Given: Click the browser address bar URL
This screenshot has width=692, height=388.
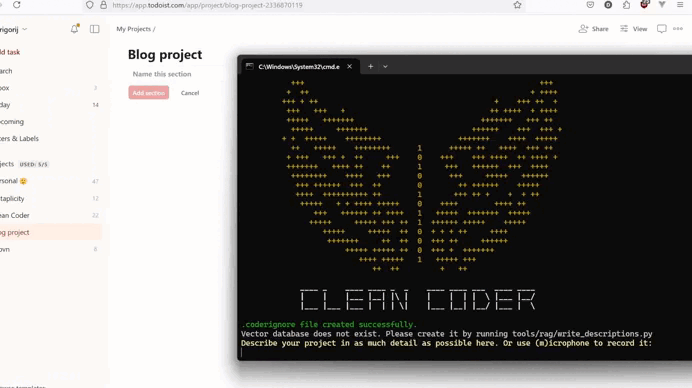Looking at the screenshot, I should coord(207,5).
